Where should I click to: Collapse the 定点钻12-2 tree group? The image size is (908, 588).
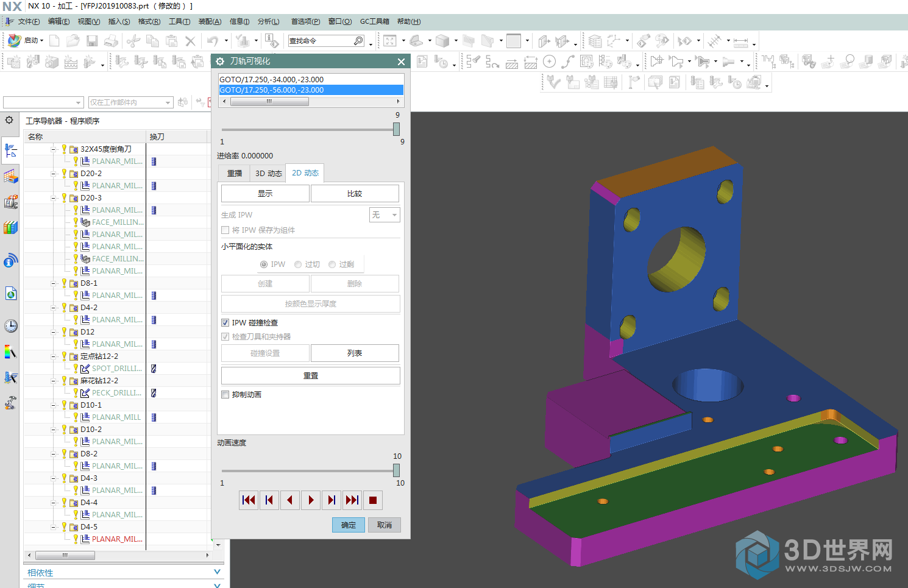[x=54, y=356]
